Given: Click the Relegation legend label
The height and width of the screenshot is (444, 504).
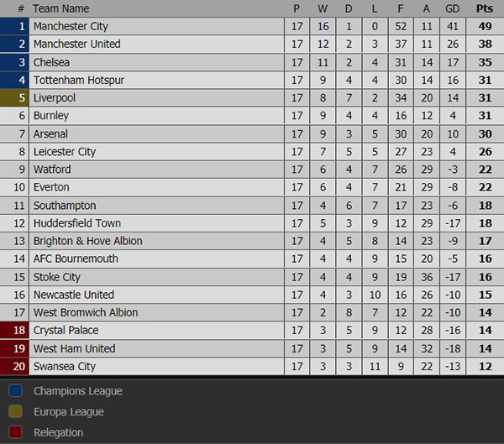Looking at the screenshot, I should coord(58,433).
